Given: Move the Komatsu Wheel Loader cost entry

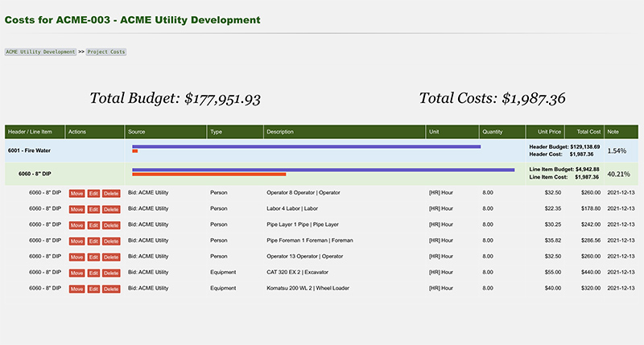Looking at the screenshot, I should point(76,289).
